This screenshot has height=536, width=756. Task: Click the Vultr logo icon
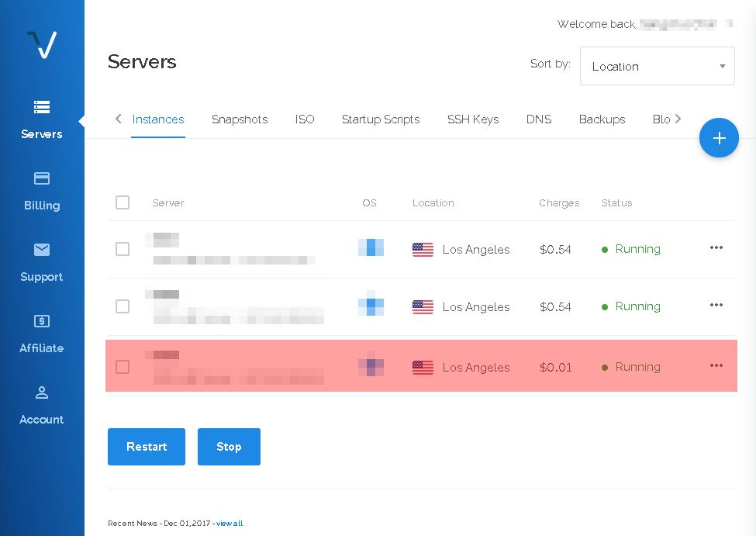point(42,45)
